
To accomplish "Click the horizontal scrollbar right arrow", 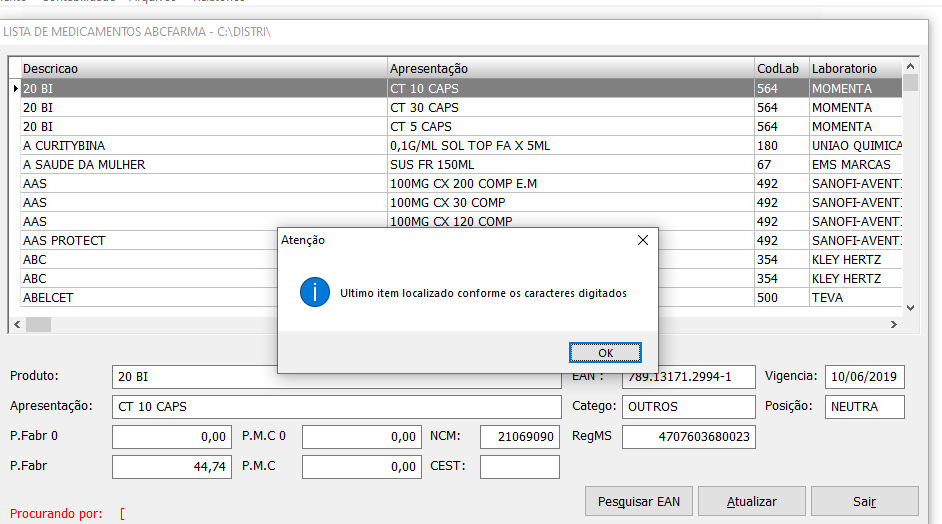I will 894,324.
